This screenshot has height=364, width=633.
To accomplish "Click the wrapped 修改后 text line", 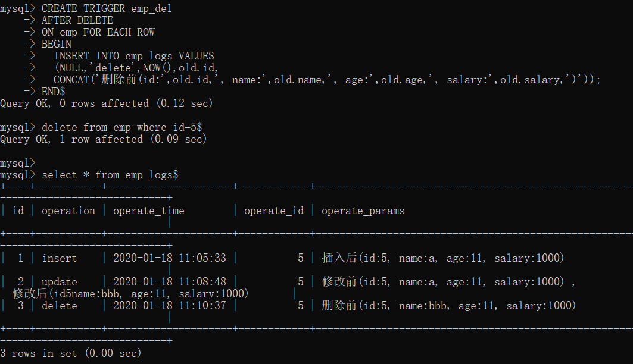I will pyautogui.click(x=130, y=293).
